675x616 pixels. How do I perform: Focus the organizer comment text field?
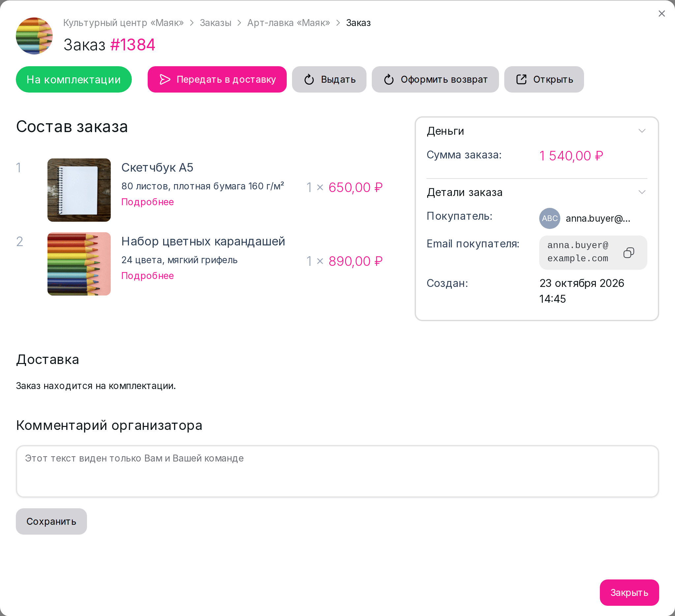pos(337,471)
